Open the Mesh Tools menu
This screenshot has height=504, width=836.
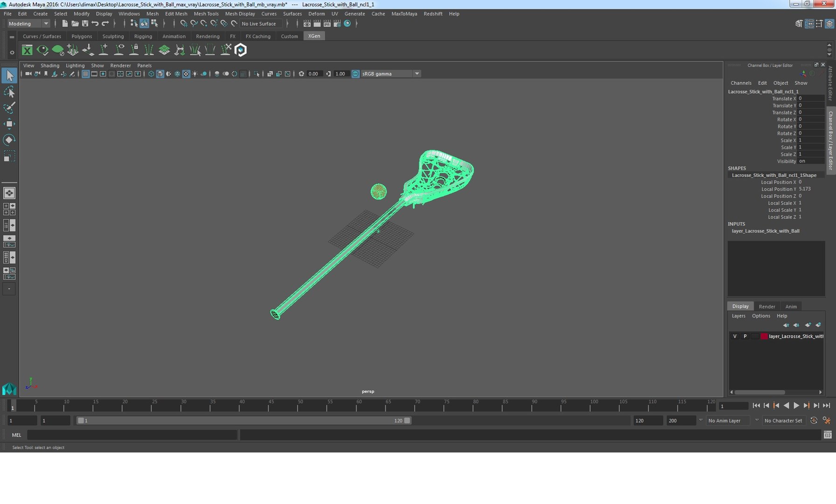pyautogui.click(x=206, y=14)
